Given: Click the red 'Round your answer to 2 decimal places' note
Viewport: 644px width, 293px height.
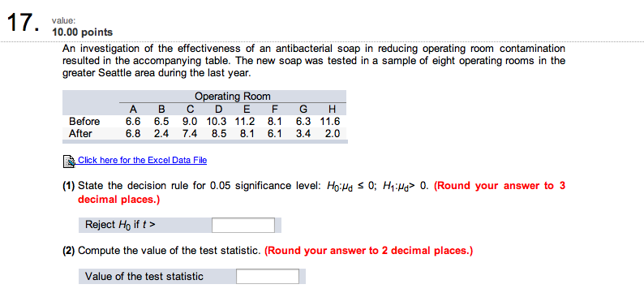Looking at the screenshot, I should (368, 251).
